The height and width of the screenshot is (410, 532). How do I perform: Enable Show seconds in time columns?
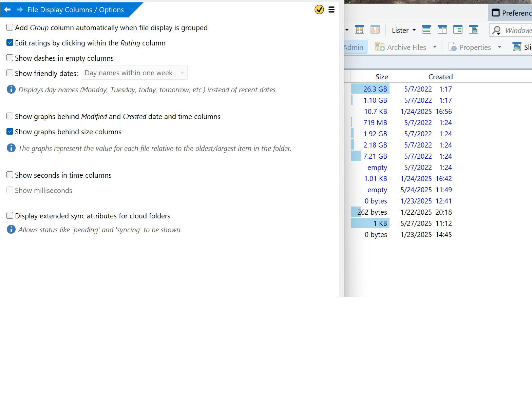coord(10,175)
